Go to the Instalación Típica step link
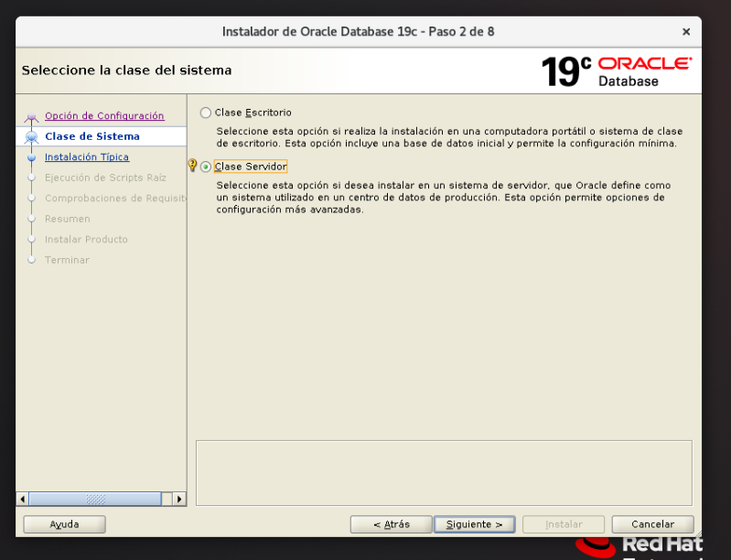731x560 pixels. click(87, 156)
